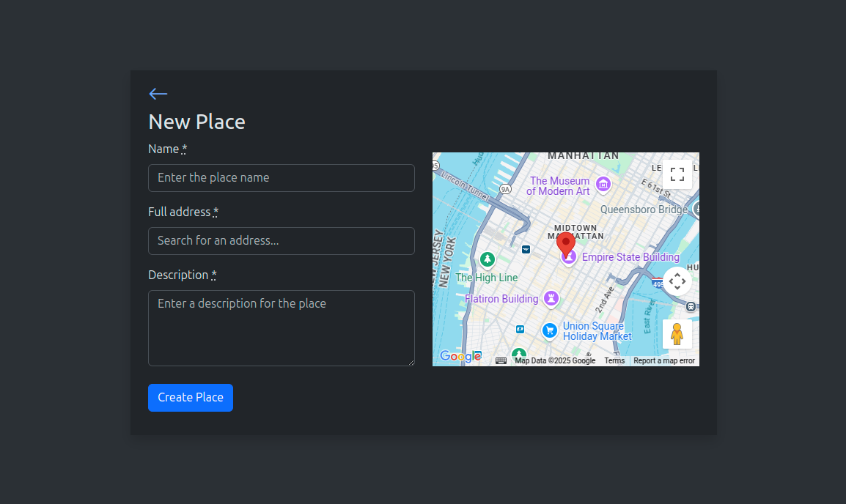This screenshot has height=504, width=846.
Task: Select the Street View pegman icon
Action: click(x=677, y=334)
